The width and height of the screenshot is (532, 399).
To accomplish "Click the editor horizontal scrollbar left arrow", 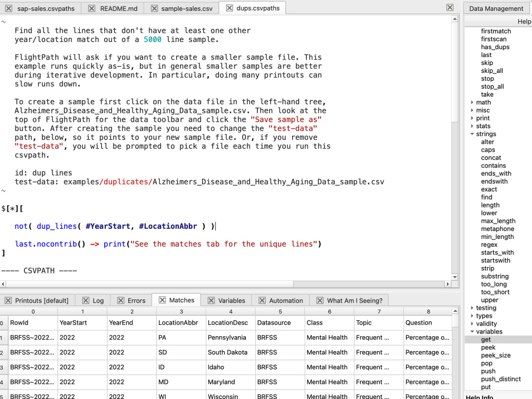I will click(3, 284).
